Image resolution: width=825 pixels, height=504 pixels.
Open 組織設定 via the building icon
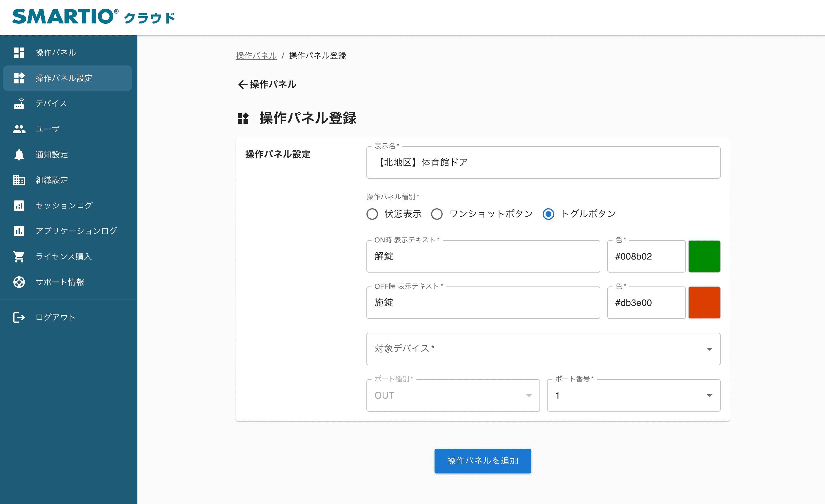(19, 180)
